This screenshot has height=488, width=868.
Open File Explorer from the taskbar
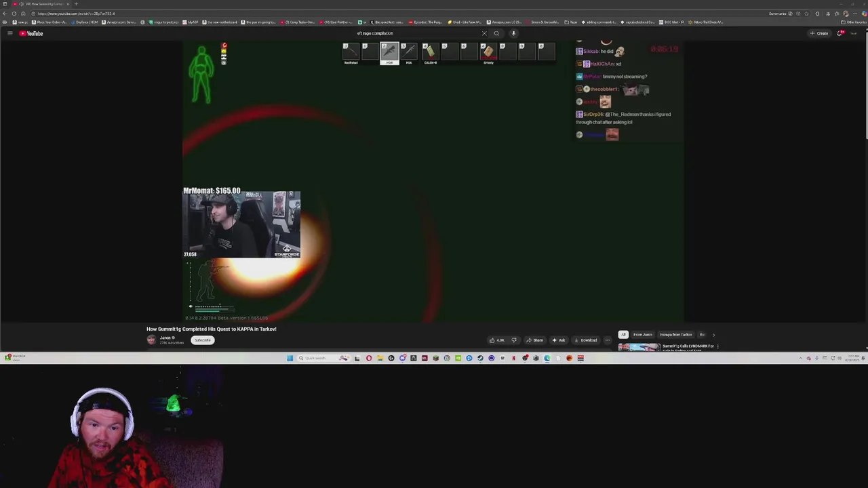pos(380,358)
